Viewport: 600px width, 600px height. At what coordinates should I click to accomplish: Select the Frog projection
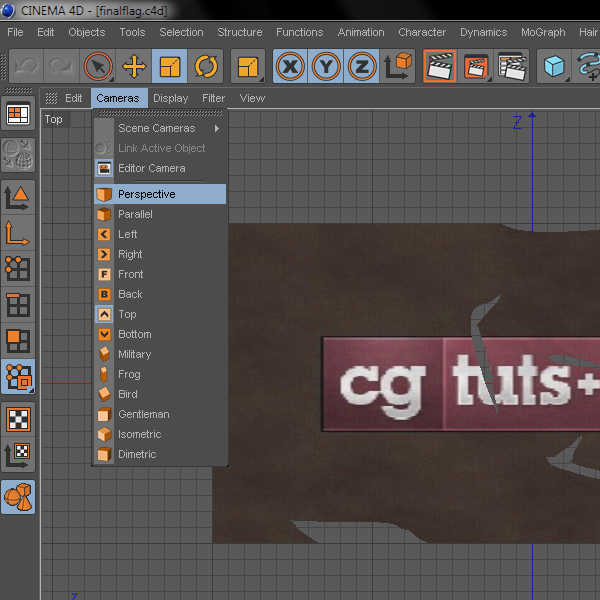[x=160, y=374]
